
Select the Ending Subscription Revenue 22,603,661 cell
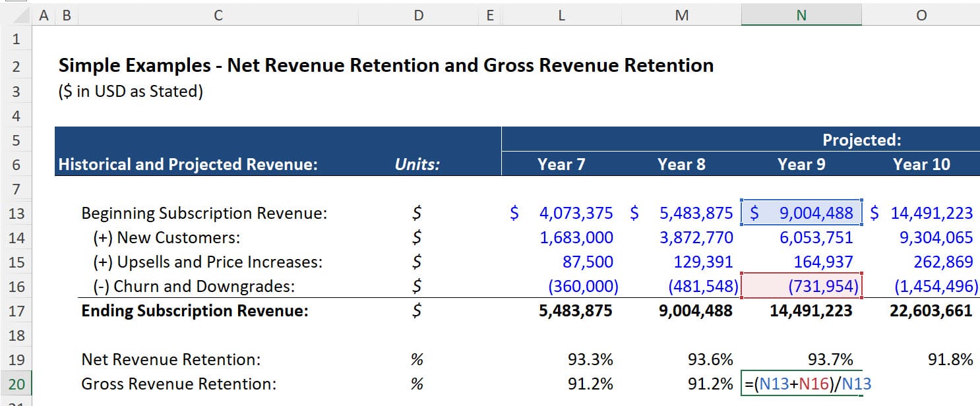[930, 310]
